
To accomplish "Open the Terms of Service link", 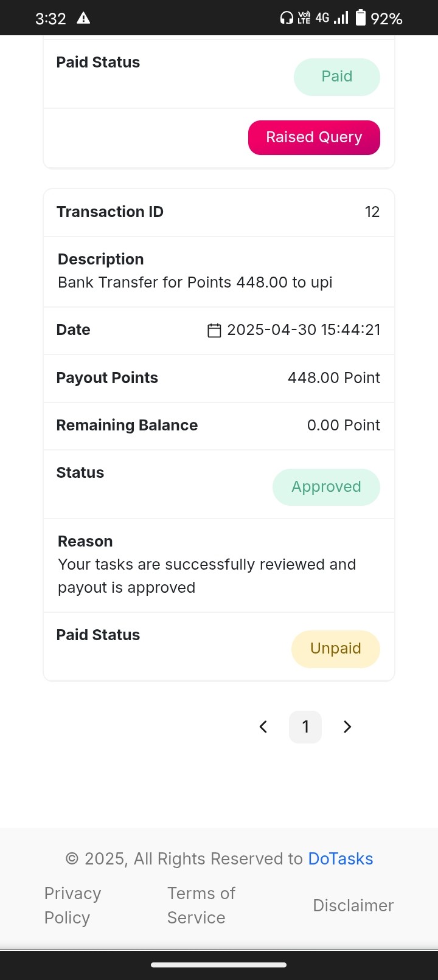I will tap(201, 905).
